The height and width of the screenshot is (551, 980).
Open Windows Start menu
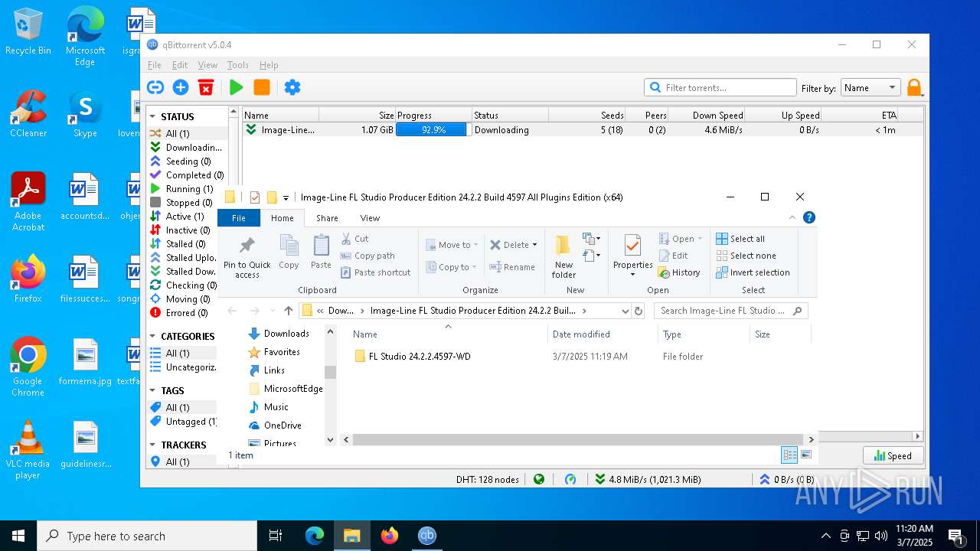click(18, 536)
